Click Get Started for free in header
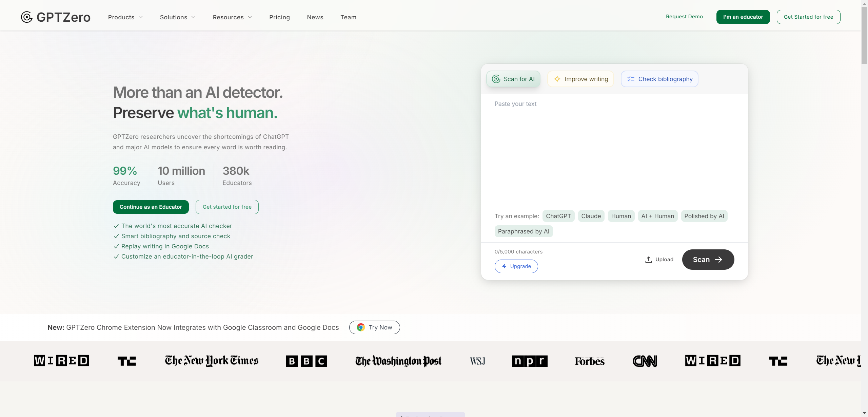Viewport: 868px width, 417px height. [x=808, y=17]
